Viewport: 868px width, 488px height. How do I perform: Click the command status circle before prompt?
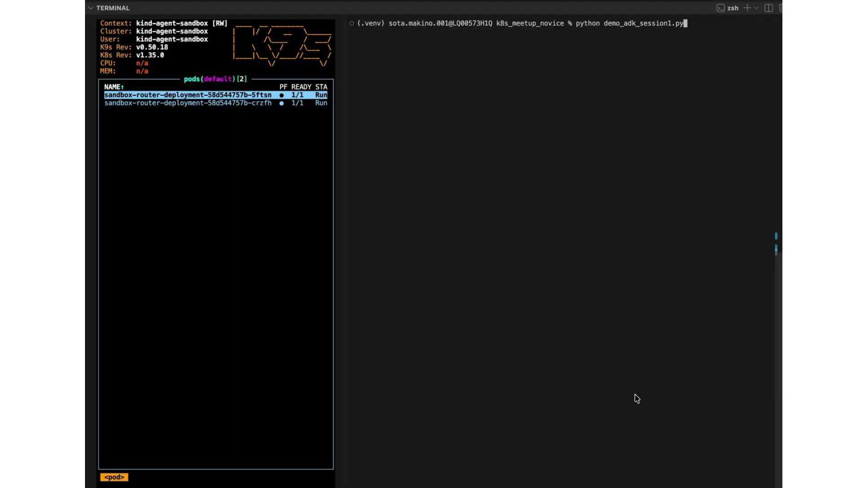click(x=351, y=23)
